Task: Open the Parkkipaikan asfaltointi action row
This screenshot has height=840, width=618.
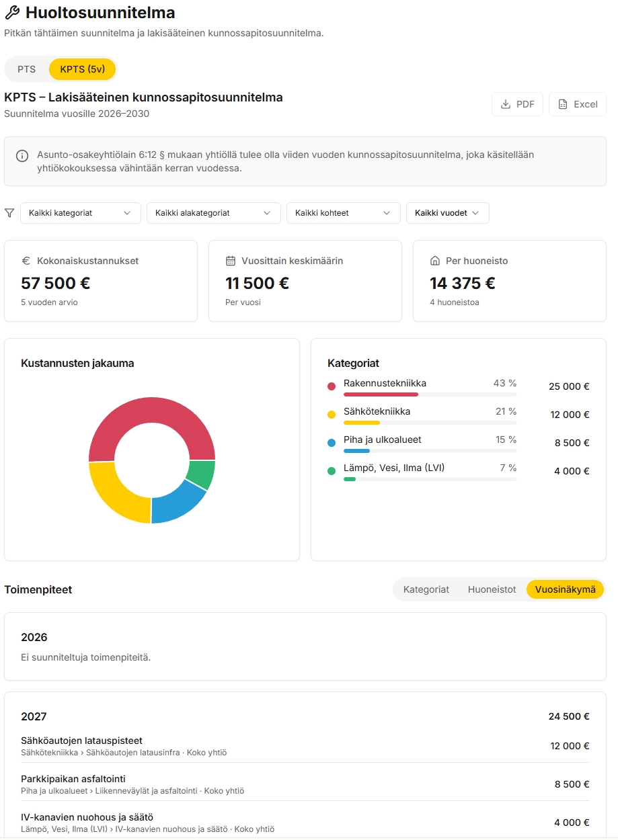Action: point(305,784)
